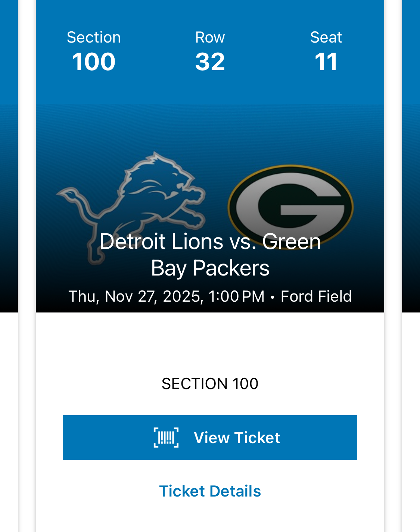Click the Row label text
420x532 pixels.
[x=210, y=37]
